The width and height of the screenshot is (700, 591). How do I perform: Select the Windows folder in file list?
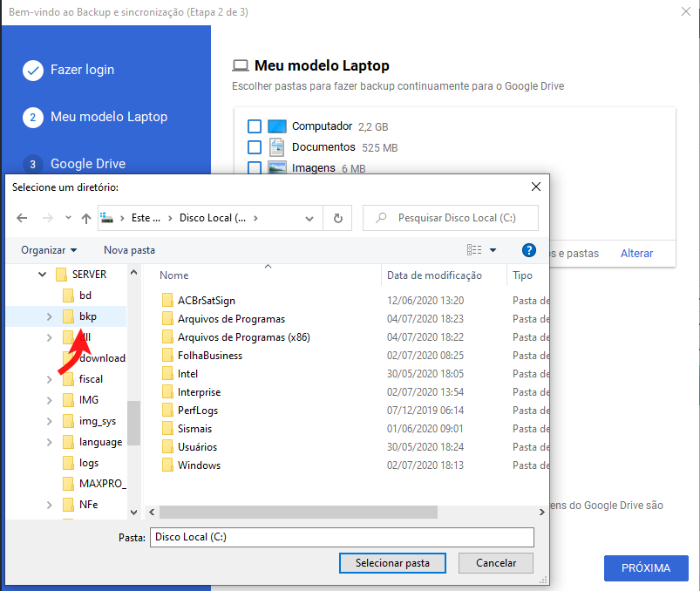point(199,465)
